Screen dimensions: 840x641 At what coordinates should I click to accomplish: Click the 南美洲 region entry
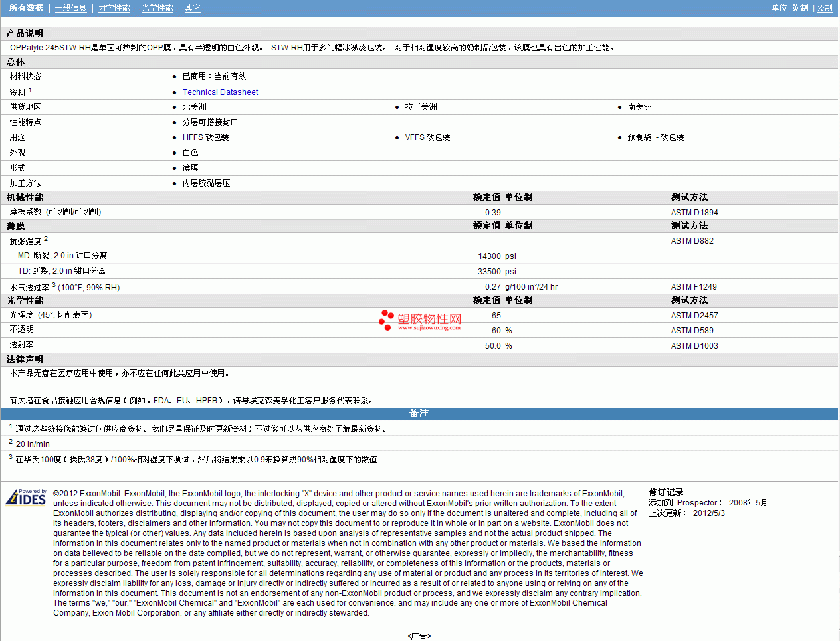pyautogui.click(x=640, y=107)
